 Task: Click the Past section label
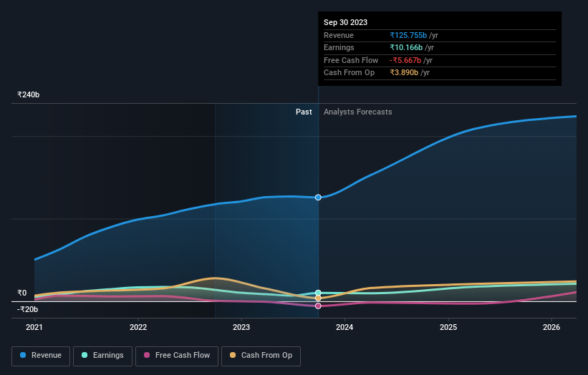(304, 112)
